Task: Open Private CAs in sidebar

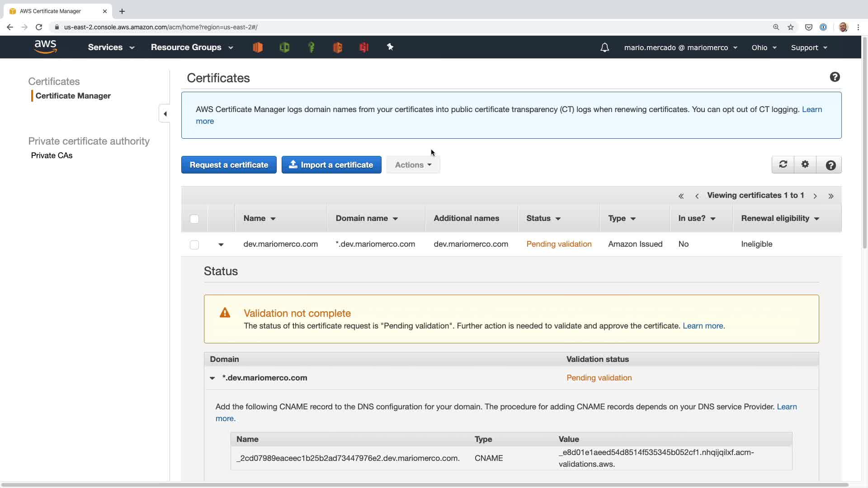Action: [52, 155]
